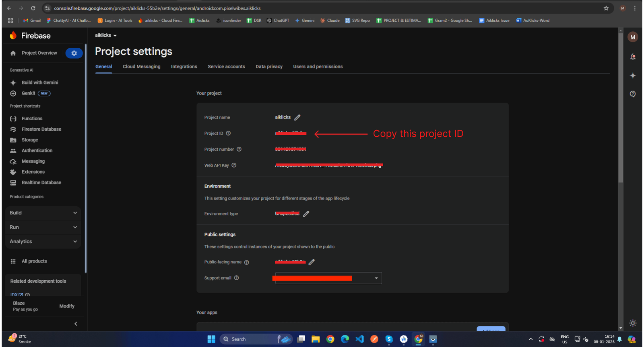
Task: Click the Environment type edit pencil
Action: pyautogui.click(x=306, y=214)
